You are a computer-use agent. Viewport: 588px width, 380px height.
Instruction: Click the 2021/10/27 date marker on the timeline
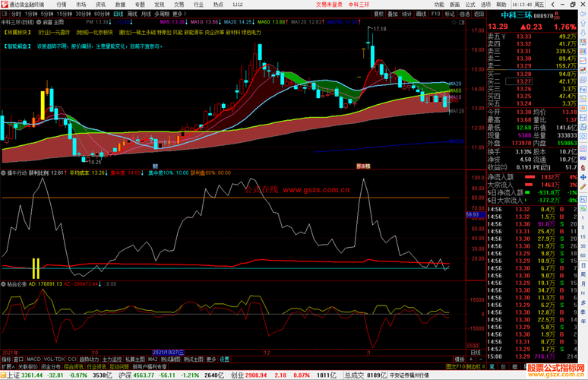click(168, 353)
